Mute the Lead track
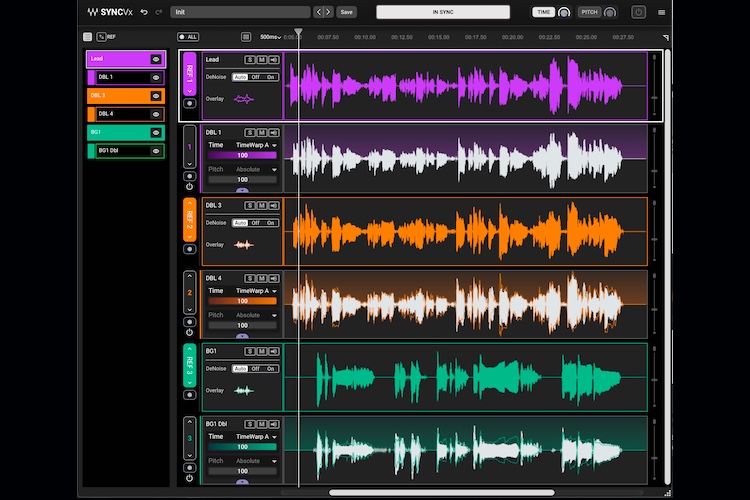This screenshot has width=750, height=500. point(262,60)
